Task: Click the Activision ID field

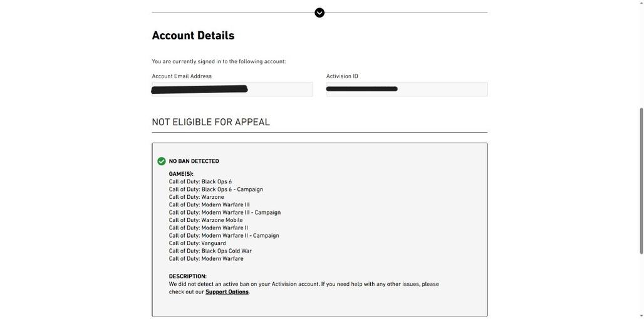Action: (x=407, y=89)
